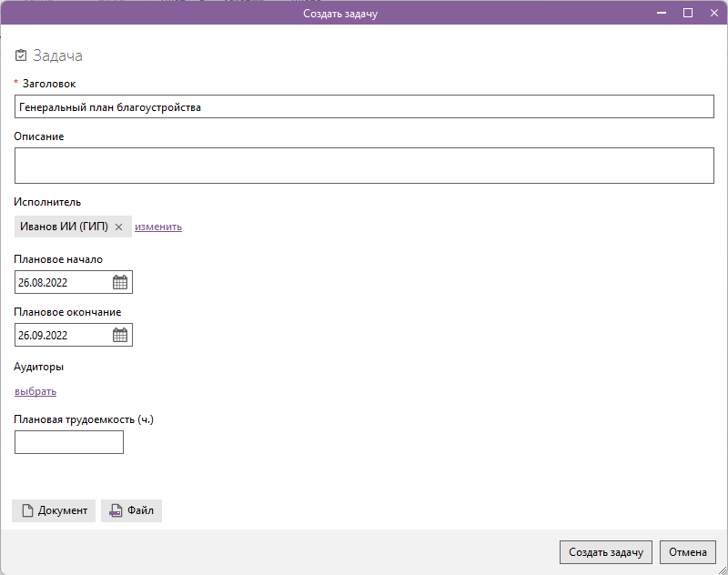728x575 pixels.
Task: Click the Плановое начало date field
Action: click(62, 283)
